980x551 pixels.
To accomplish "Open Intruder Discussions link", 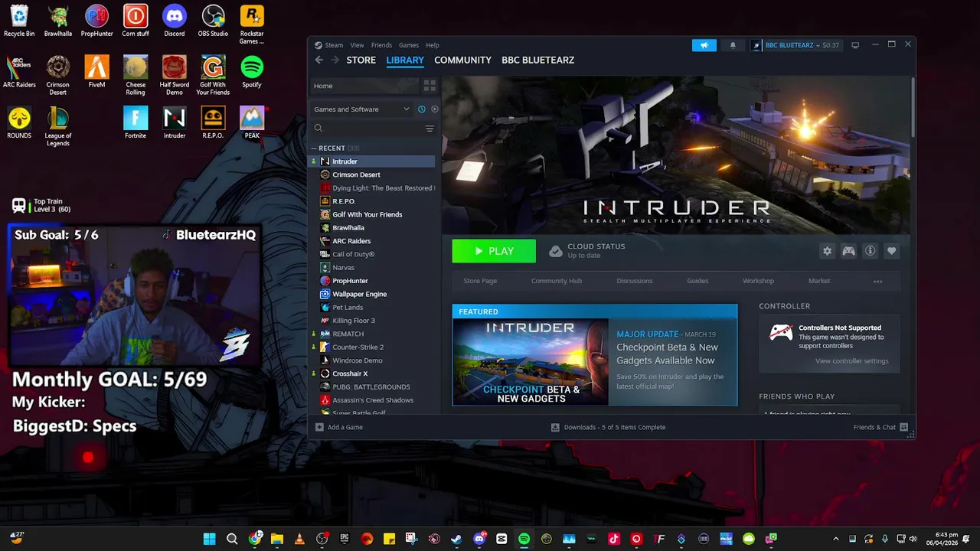I will [x=635, y=281].
